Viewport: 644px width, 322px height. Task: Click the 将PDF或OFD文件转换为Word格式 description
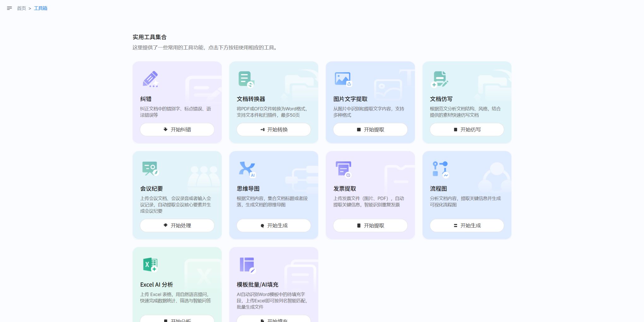(272, 112)
